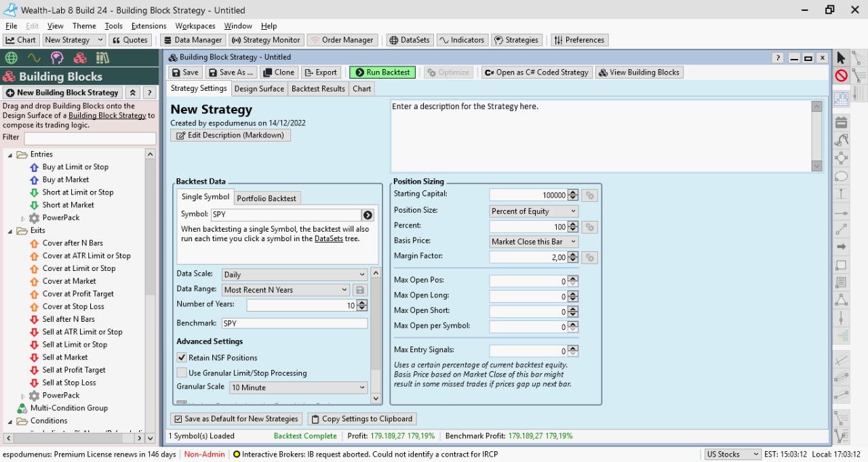Image resolution: width=868 pixels, height=462 pixels.
Task: Open the pink head Strategies panel icon
Action: tap(57, 58)
